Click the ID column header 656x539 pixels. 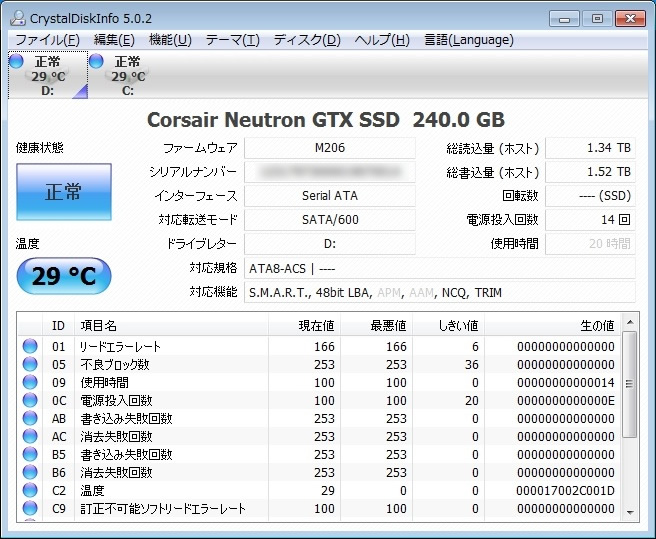pyautogui.click(x=58, y=325)
